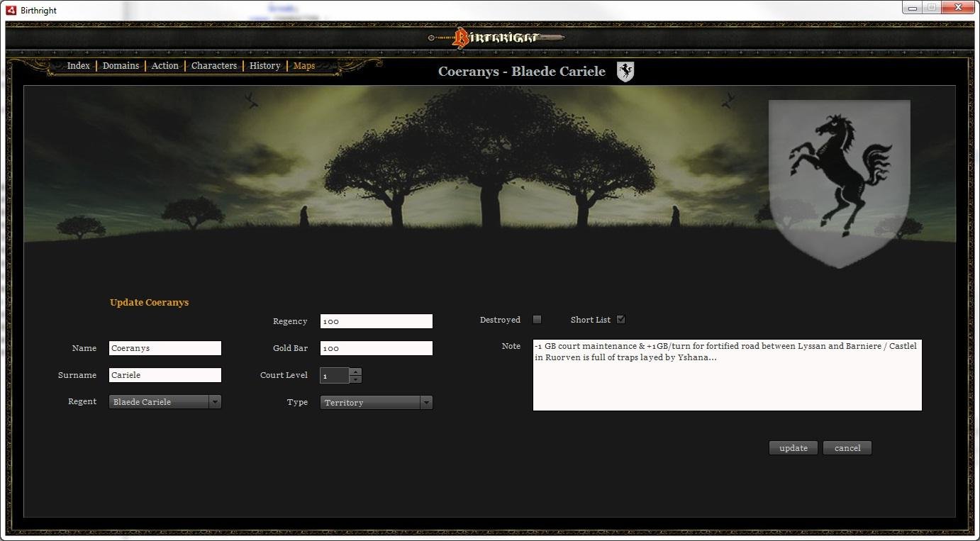The height and width of the screenshot is (541, 980).
Task: Click the Birthright app icon in title bar
Action: [x=11, y=10]
